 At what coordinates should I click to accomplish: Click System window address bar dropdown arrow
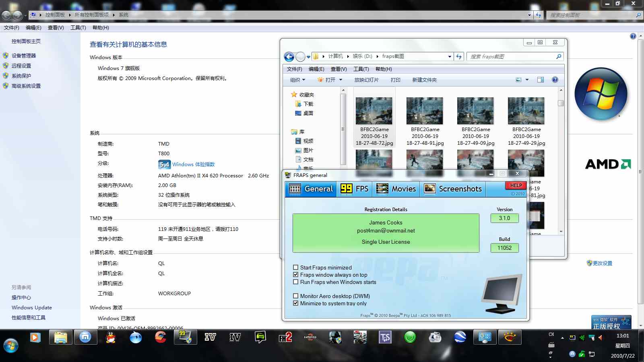tap(529, 15)
